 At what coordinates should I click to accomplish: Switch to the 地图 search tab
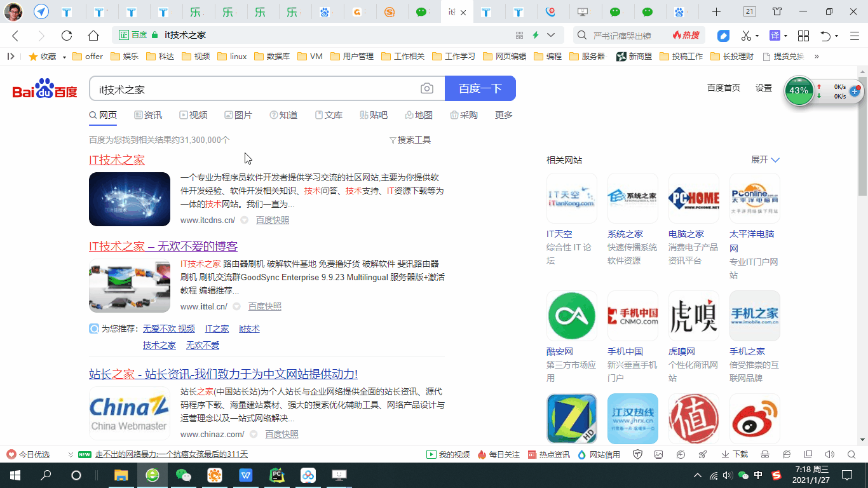point(419,115)
